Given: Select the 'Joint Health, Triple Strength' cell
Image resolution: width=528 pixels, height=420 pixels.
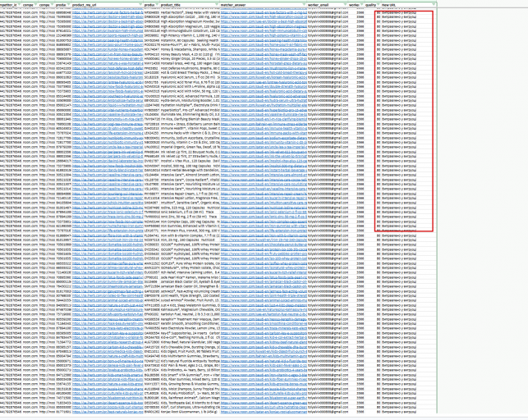Looking at the screenshot, I should 191,295.
